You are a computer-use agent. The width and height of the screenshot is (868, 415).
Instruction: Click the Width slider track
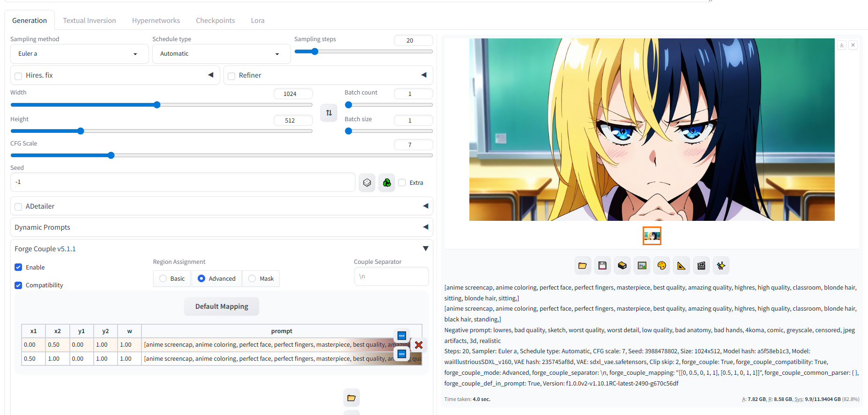pos(161,105)
